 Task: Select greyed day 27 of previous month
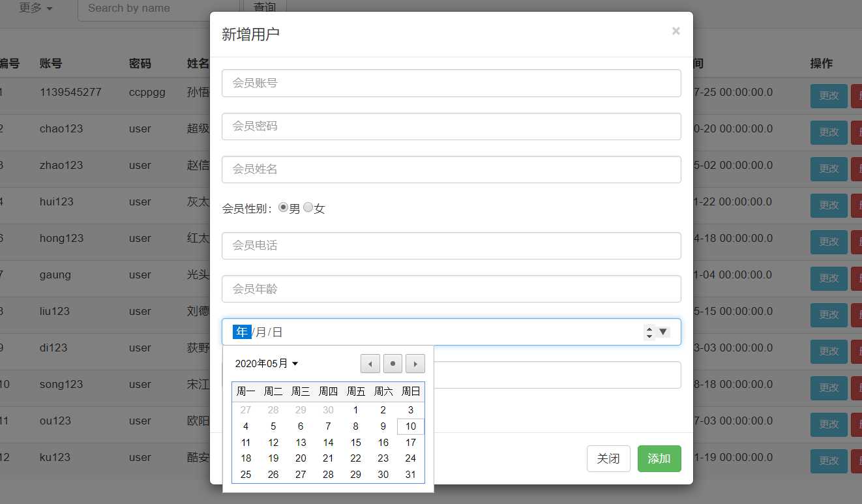[246, 410]
